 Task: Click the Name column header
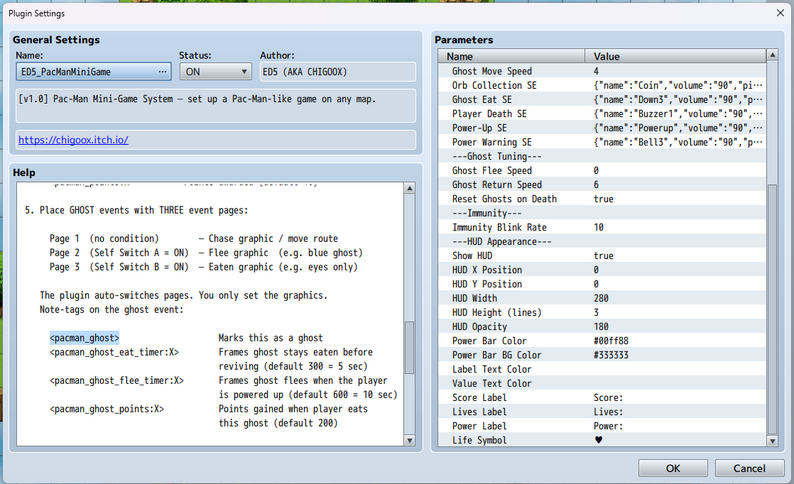point(511,57)
